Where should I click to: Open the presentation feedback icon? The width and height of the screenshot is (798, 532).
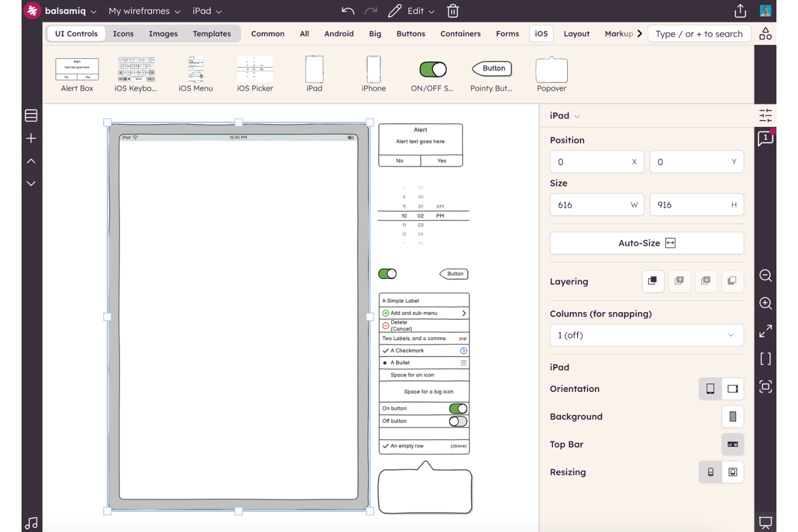coord(765,522)
